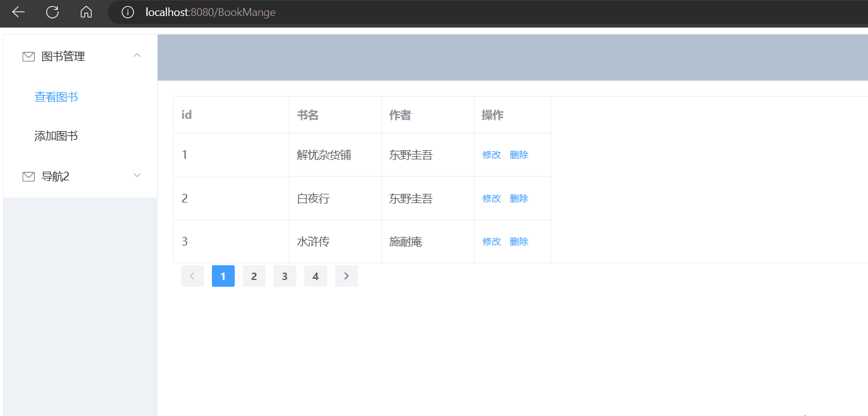The image size is (868, 416).
Task: Go to next page arrow in pagination
Action: coord(346,276)
